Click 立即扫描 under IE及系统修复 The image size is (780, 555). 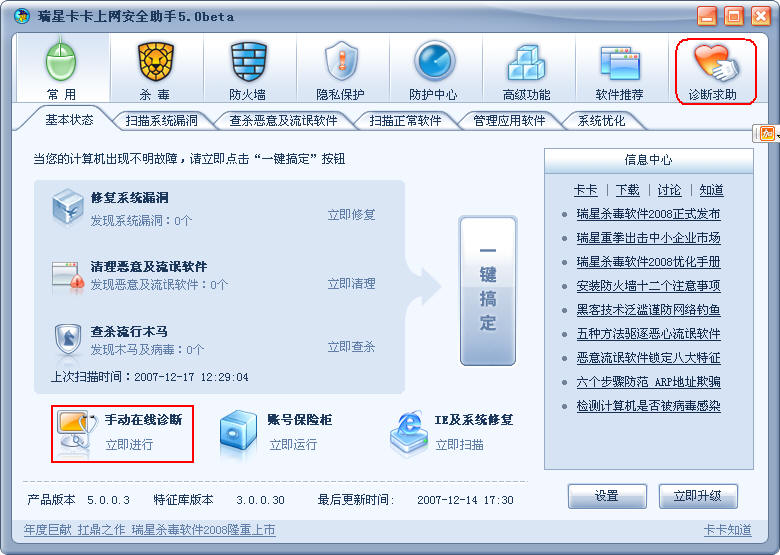tap(460, 444)
